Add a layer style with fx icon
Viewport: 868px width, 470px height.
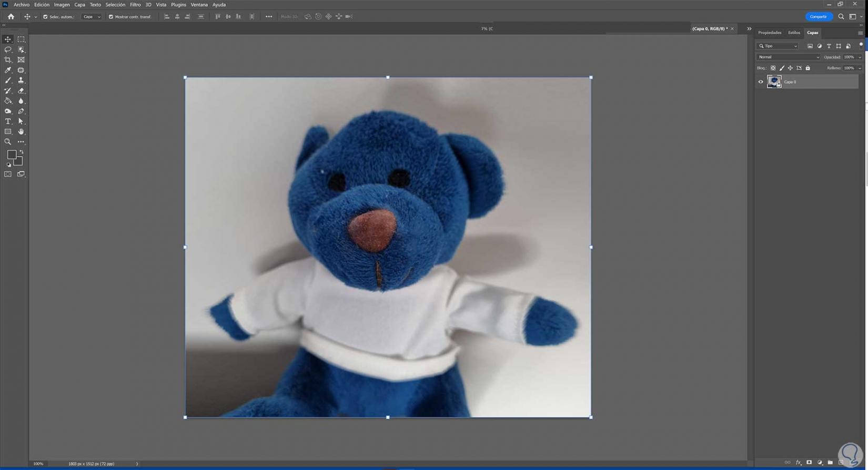(x=798, y=463)
